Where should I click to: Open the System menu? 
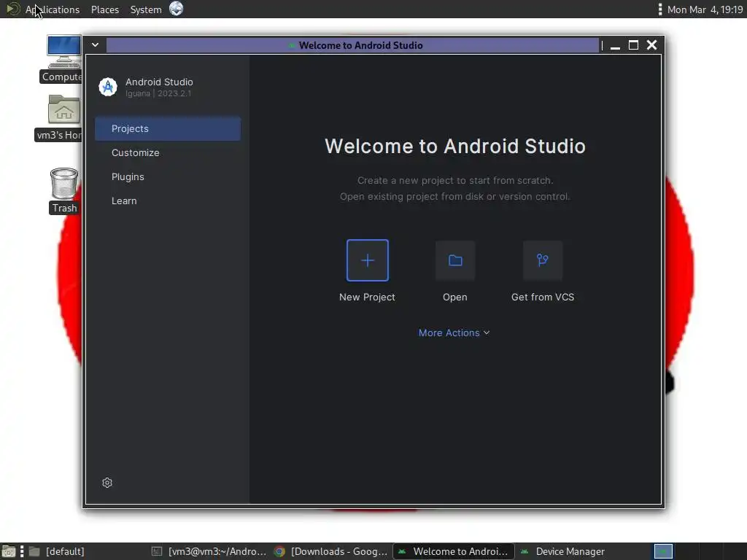(x=146, y=9)
